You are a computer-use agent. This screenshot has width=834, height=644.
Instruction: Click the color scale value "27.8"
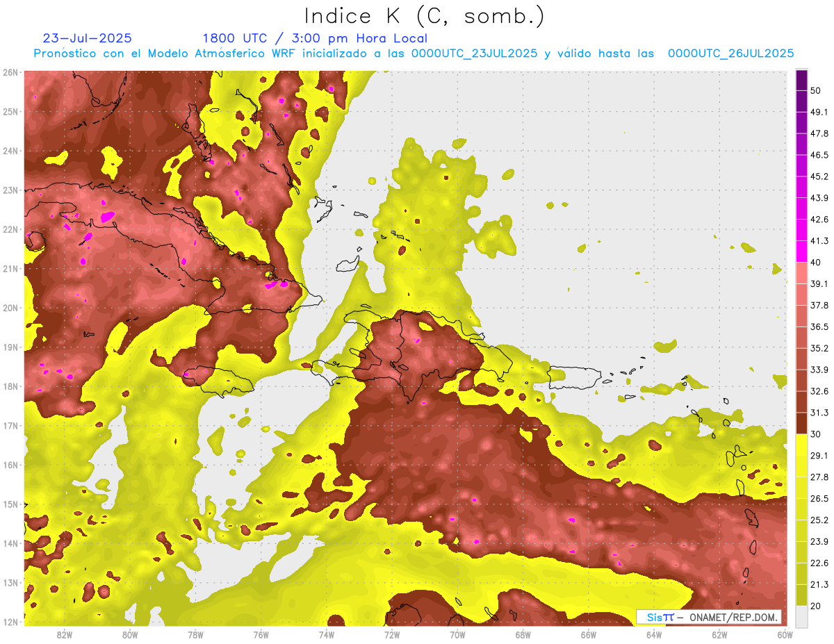point(819,477)
